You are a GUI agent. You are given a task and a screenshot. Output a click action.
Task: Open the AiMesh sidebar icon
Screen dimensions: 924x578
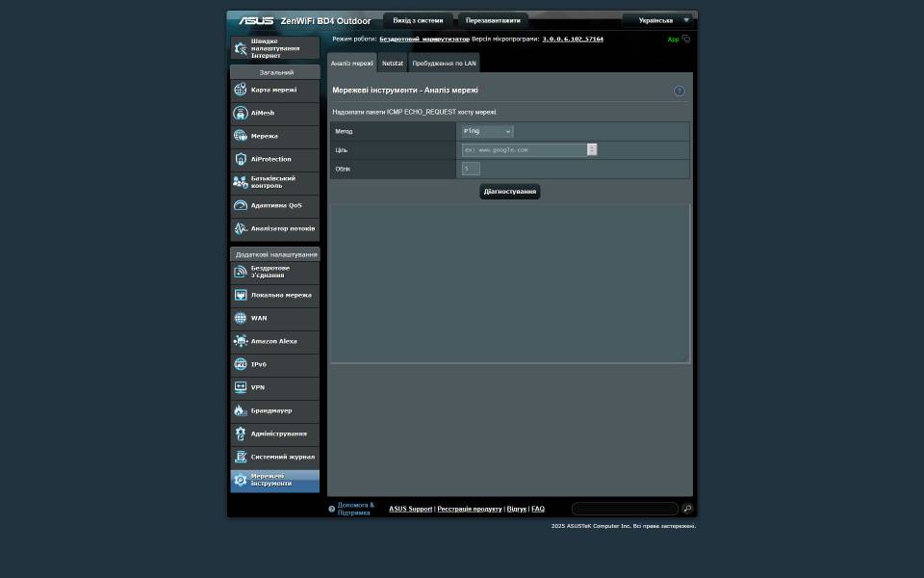point(241,113)
